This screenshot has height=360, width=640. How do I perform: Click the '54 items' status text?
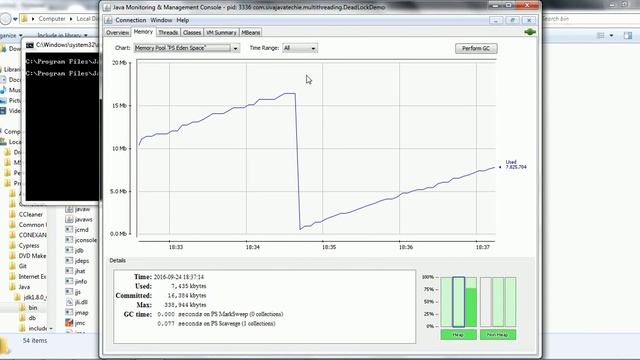click(35, 340)
